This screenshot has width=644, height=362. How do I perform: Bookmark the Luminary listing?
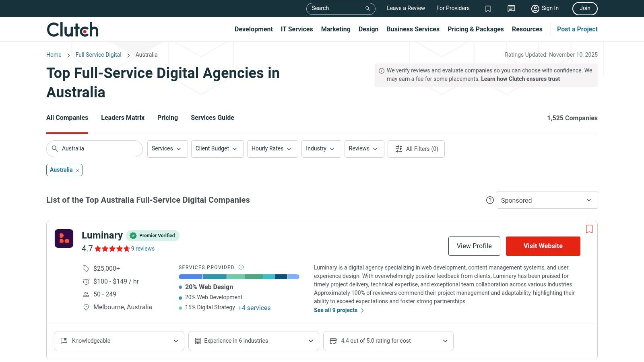click(x=589, y=229)
